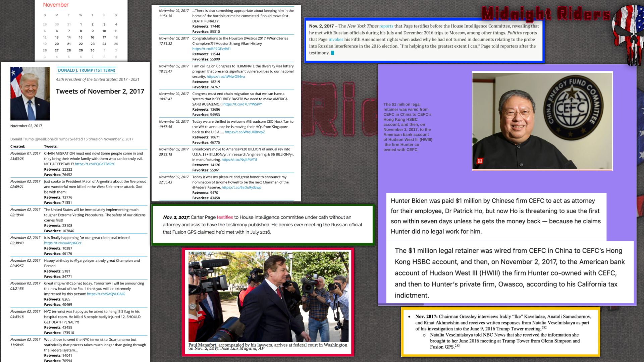644x362 pixels.
Task: Click Donald Trump's portrait photo
Action: (30, 94)
